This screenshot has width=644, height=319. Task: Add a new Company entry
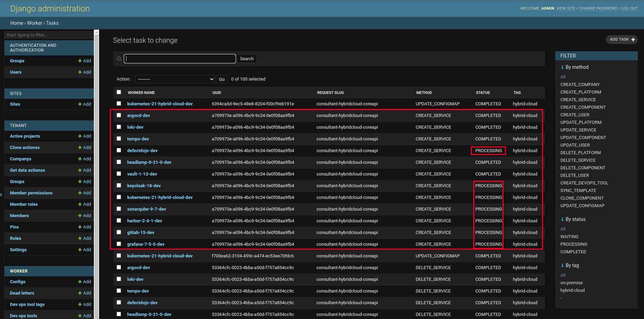85,159
